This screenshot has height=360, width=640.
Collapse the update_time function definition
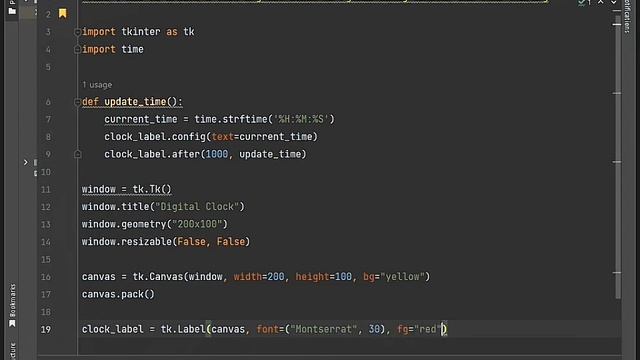pos(77,102)
